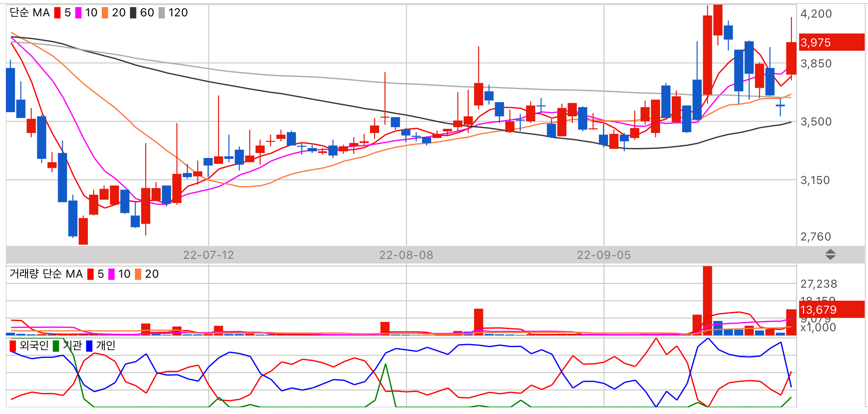
Task: Click the 3,150 price axis label
Action: click(x=815, y=180)
